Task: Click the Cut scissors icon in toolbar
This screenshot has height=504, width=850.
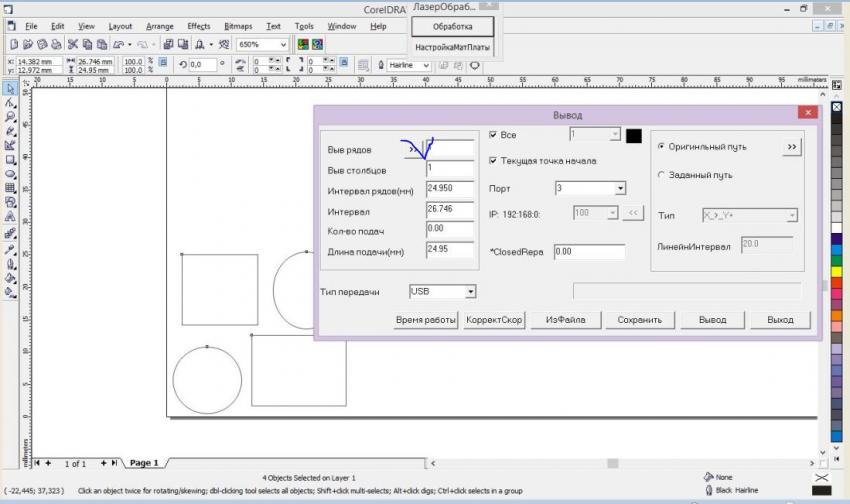Action: click(73, 45)
